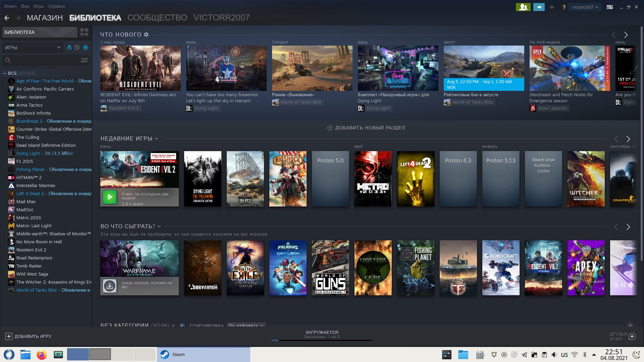
Task: Open the Telegram tray icon
Action: tap(524, 355)
